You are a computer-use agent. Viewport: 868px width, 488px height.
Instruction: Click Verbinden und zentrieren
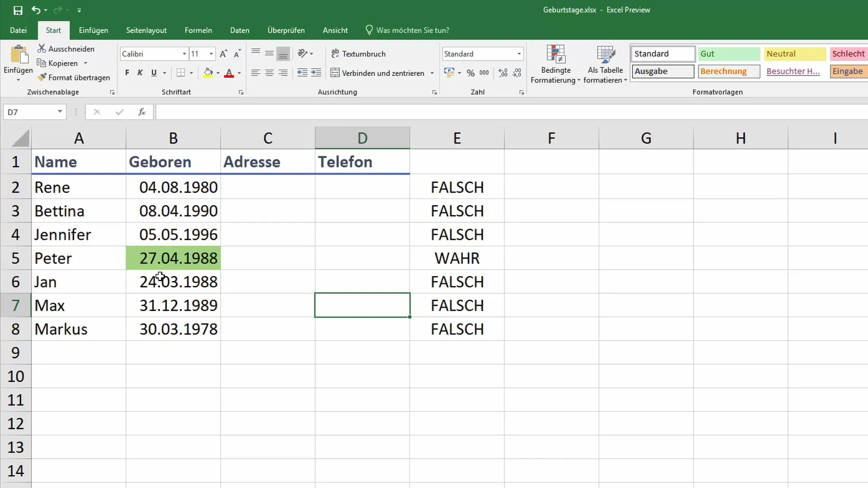click(377, 73)
